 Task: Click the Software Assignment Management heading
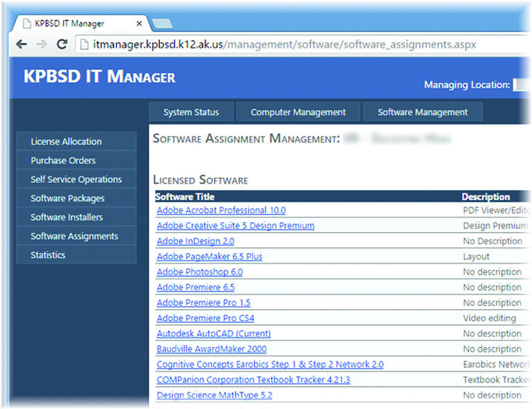click(x=246, y=139)
